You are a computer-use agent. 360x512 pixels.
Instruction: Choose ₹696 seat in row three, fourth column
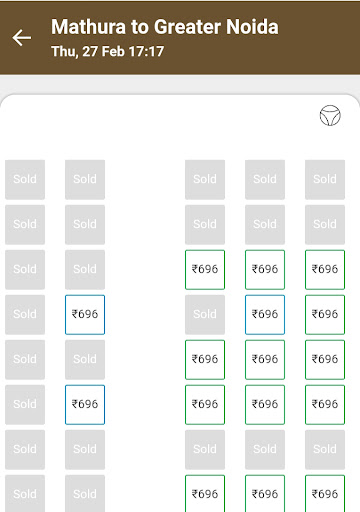click(x=265, y=269)
